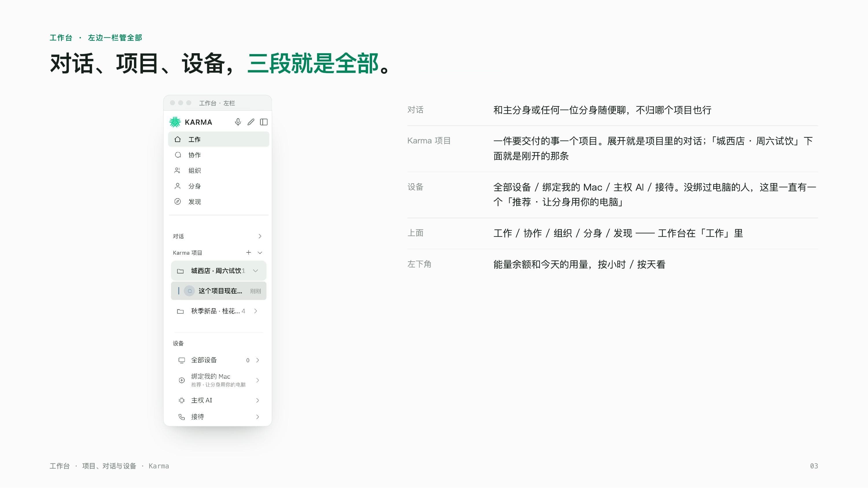Click the 对话 section label
Image resolution: width=868 pixels, height=488 pixels.
pyautogui.click(x=178, y=236)
